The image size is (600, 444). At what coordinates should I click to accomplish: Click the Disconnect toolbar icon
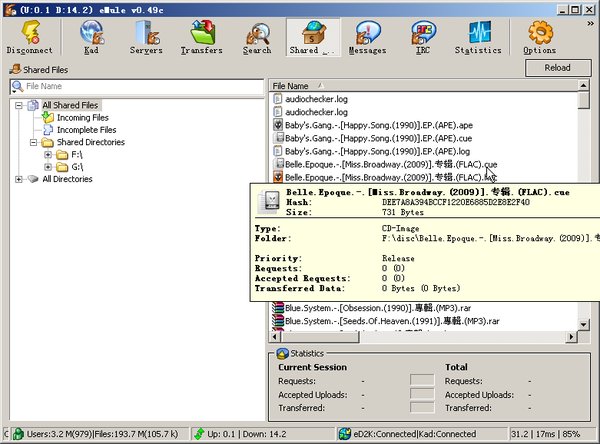point(29,37)
